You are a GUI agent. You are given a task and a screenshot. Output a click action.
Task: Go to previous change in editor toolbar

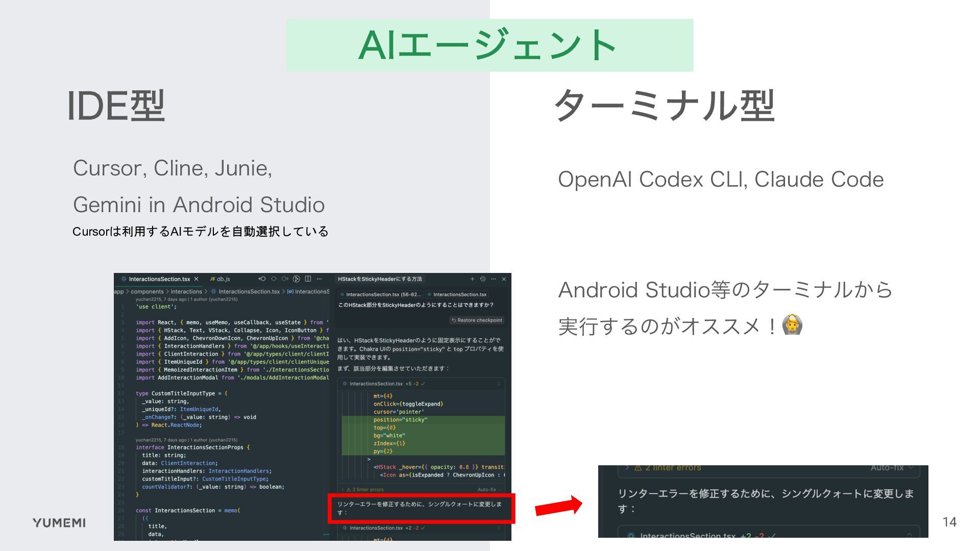pos(262,279)
